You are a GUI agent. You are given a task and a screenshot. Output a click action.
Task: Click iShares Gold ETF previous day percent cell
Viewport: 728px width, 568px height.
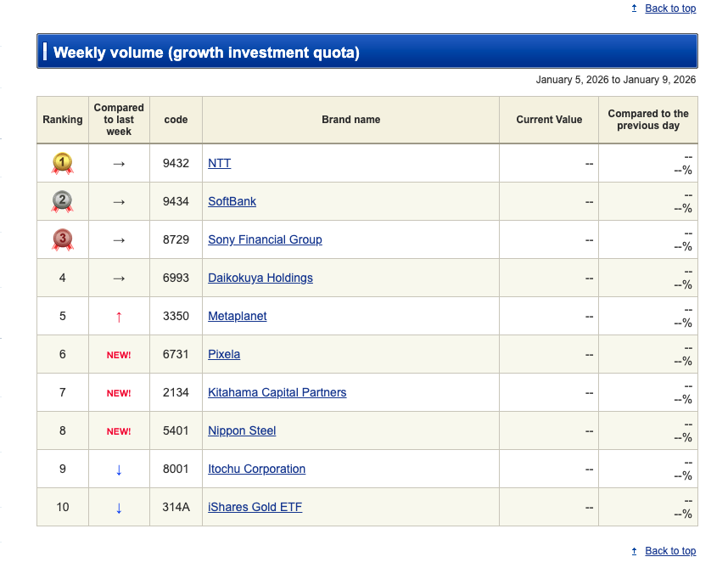tap(648, 507)
